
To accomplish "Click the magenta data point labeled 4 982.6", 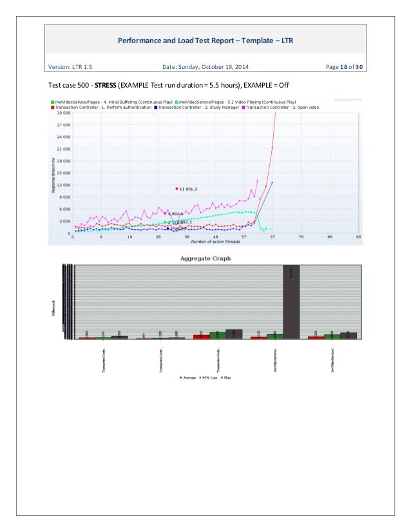I will 166,213.
